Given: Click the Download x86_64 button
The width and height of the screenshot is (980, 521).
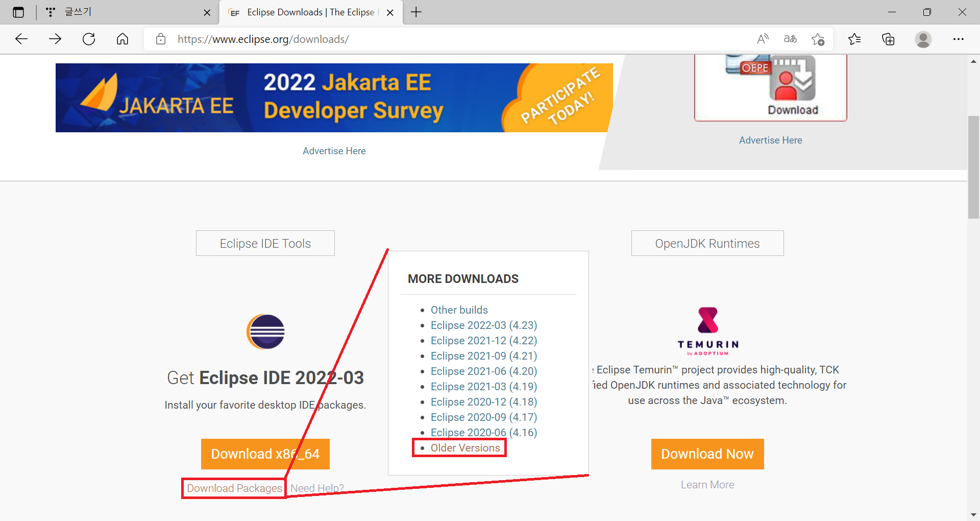Looking at the screenshot, I should (265, 454).
